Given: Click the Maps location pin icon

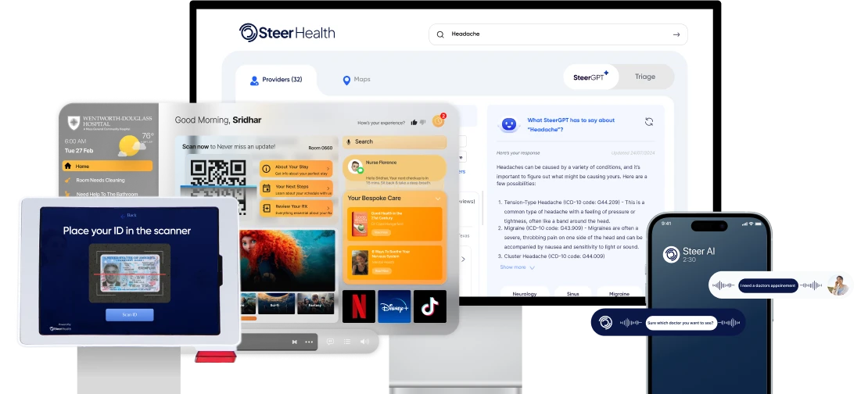Looking at the screenshot, I should 346,81.
